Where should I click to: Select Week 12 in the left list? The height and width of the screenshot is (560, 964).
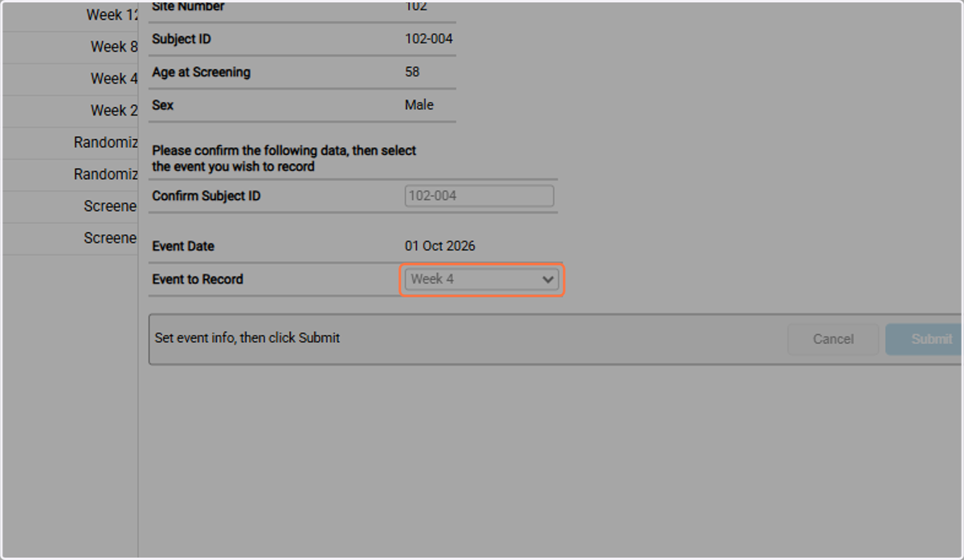click(71, 15)
